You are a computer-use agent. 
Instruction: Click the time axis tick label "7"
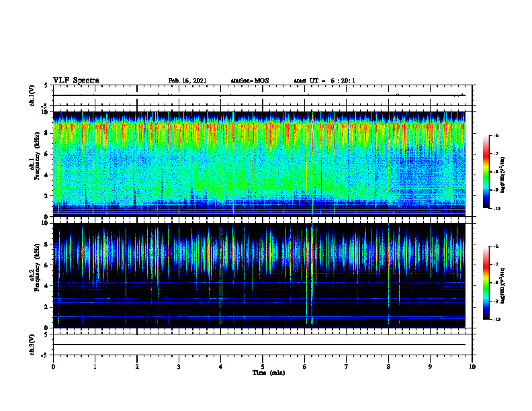[347, 367]
